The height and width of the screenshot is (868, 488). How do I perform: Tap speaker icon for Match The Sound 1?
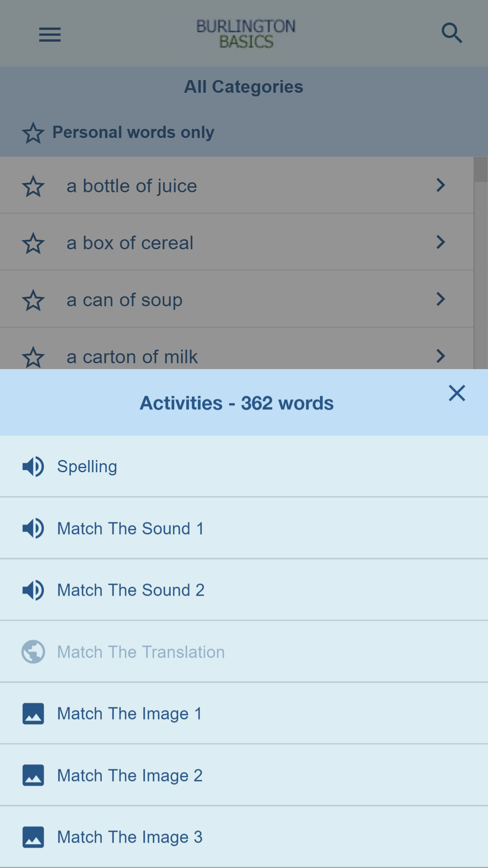click(33, 528)
